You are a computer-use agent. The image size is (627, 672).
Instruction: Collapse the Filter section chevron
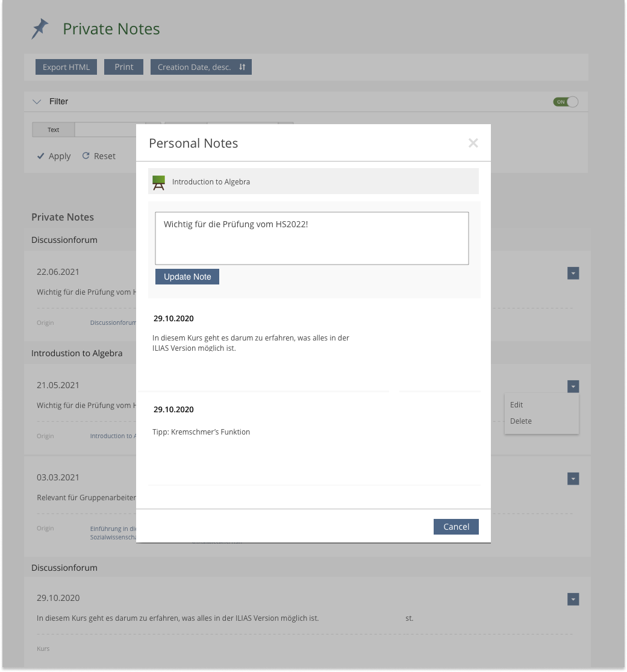[37, 102]
